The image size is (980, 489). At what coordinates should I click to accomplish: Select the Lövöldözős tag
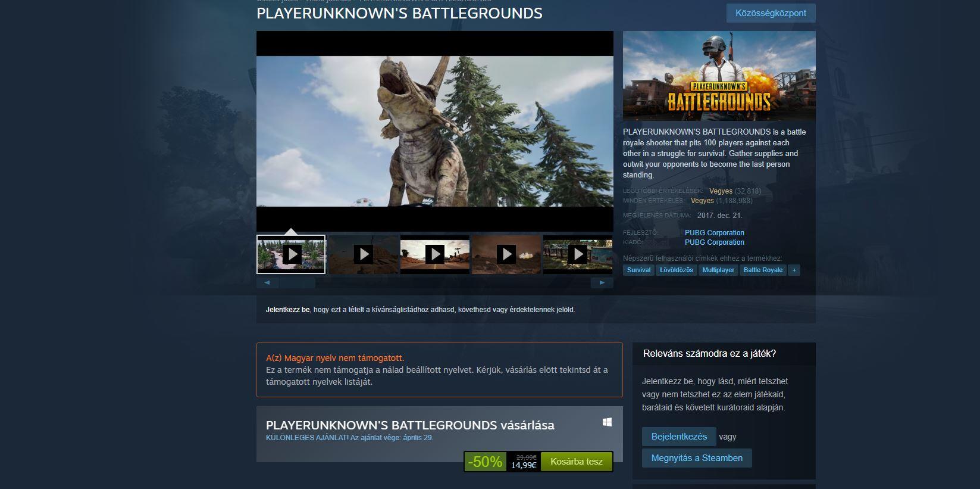tap(677, 270)
